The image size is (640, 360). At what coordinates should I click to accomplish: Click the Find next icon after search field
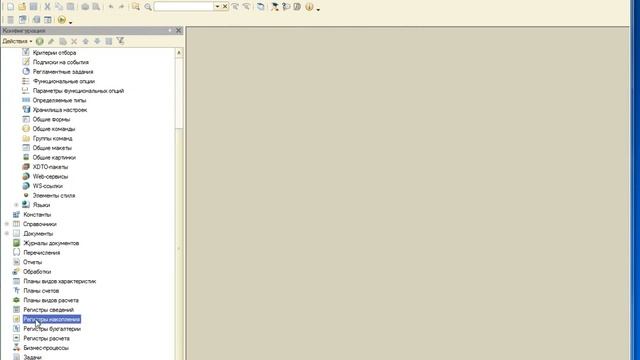coord(235,7)
